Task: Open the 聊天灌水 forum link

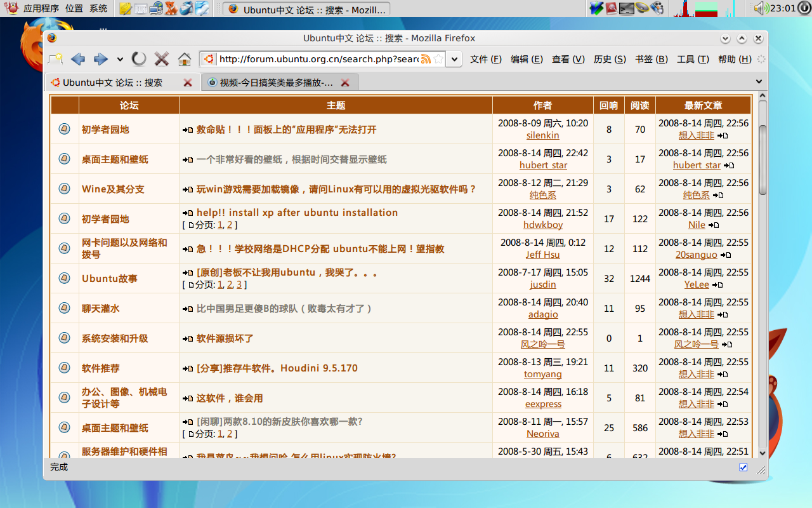Action: click(x=100, y=309)
